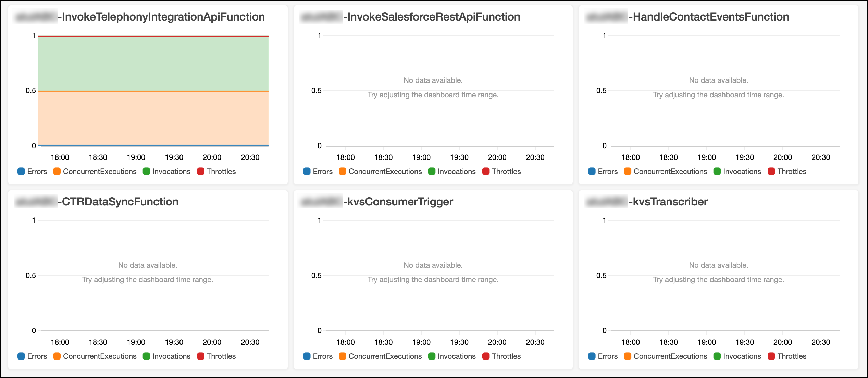This screenshot has width=868, height=378.
Task: Click red Throttles swatch in HandleContactEventsFunction legend
Action: click(x=771, y=171)
